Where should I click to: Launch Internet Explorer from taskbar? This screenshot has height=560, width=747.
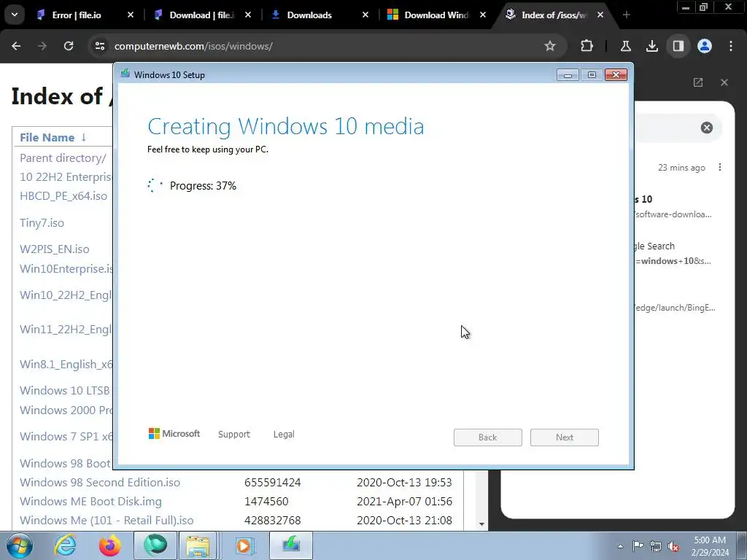65,545
